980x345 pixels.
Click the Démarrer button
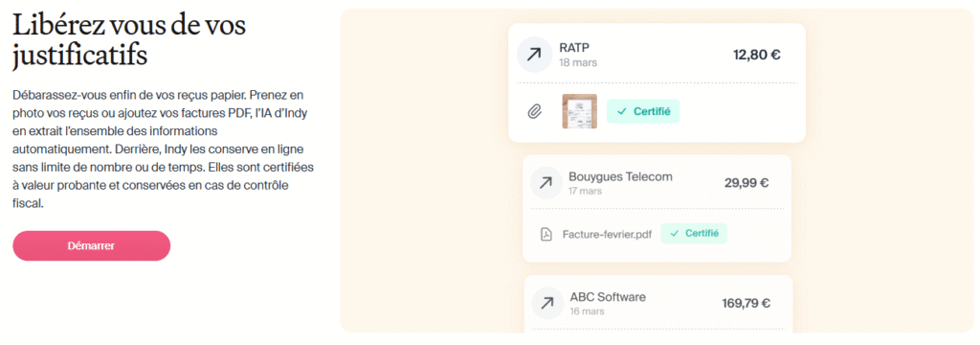(91, 245)
